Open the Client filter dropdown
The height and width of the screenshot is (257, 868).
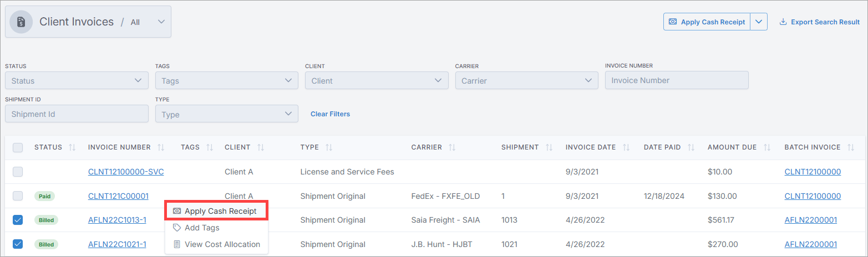(377, 80)
